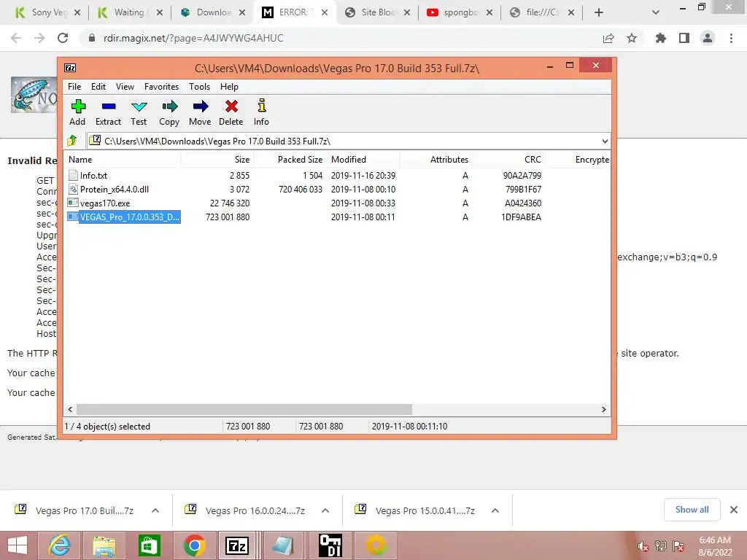Reload the page in Chrome
This screenshot has width=747, height=560.
click(63, 38)
